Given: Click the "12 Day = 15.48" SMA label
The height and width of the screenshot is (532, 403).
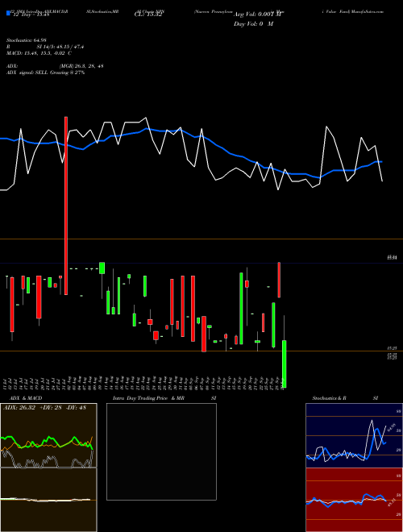Looking at the screenshot, I should click(x=30, y=15).
